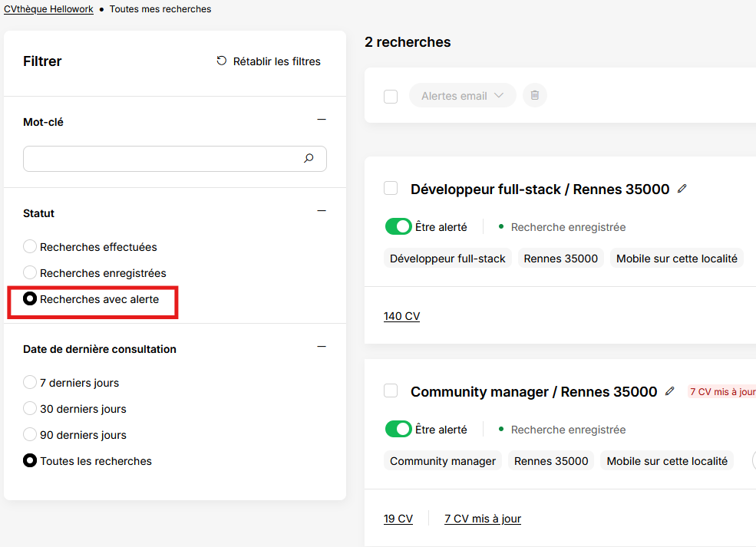Tick the Community manager search checkbox

coord(391,390)
